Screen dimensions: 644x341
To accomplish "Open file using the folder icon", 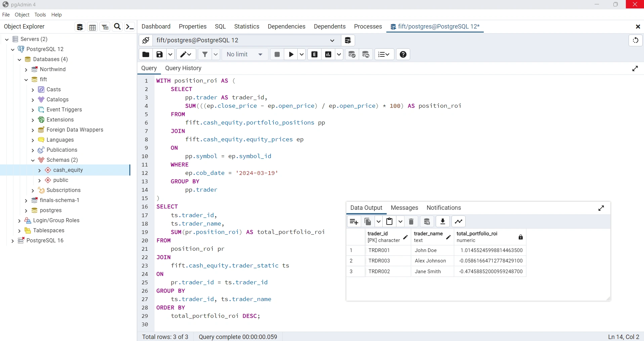I will (x=146, y=54).
